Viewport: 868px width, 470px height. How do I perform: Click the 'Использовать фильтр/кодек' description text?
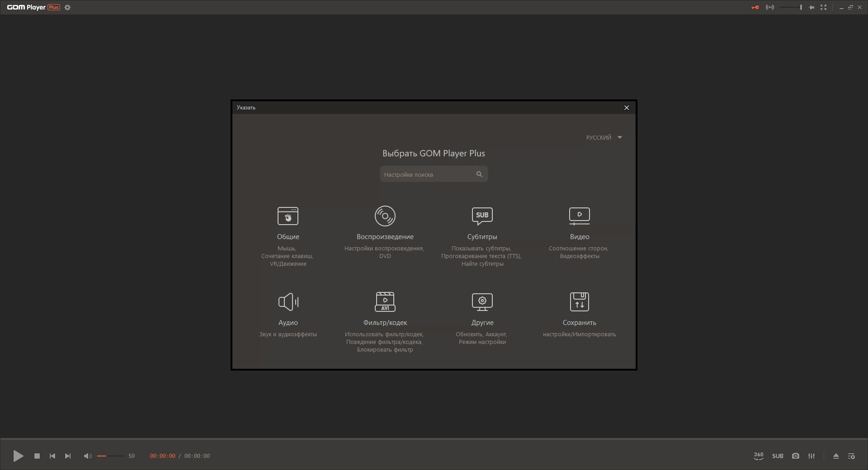[384, 334]
